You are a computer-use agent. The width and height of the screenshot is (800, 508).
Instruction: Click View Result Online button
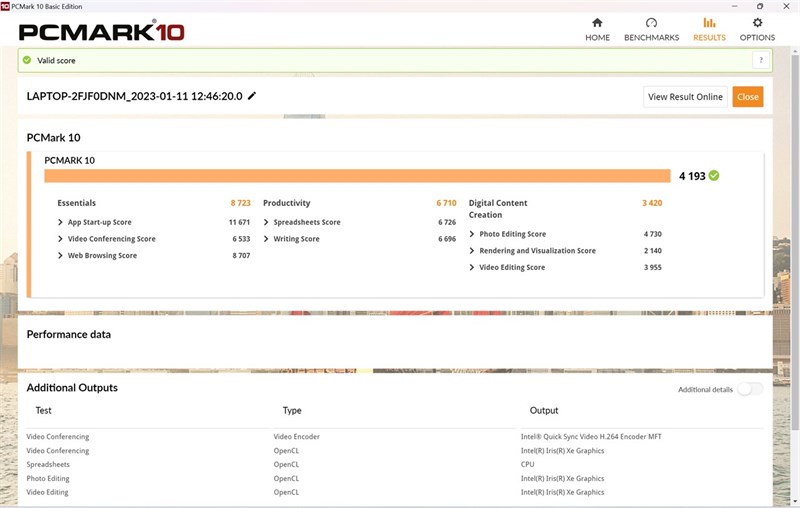(x=685, y=97)
